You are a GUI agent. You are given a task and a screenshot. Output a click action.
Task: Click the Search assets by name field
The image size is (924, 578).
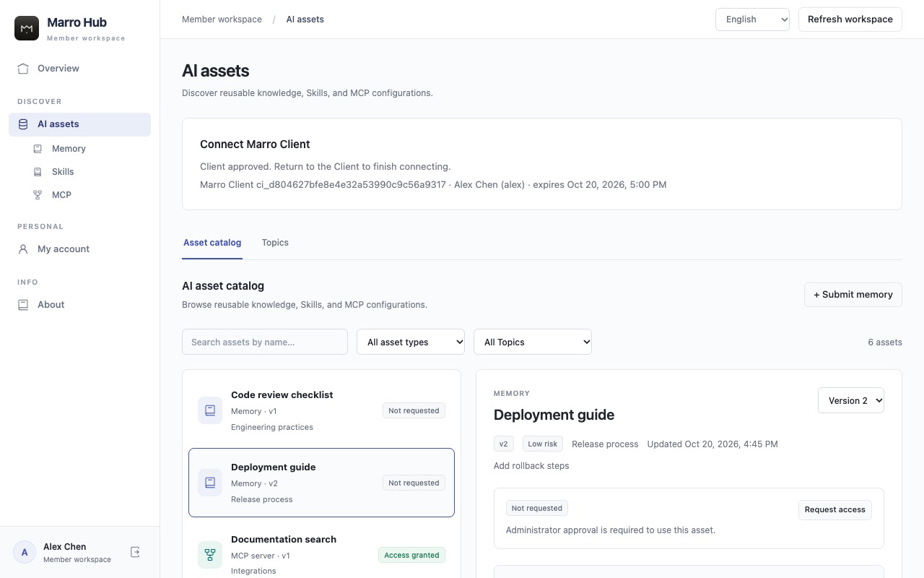click(x=265, y=342)
